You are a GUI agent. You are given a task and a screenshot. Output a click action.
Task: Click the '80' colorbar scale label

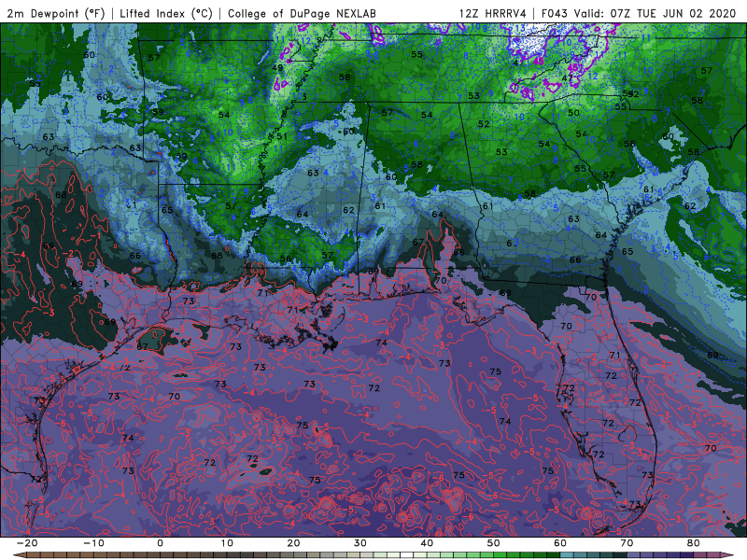pyautogui.click(x=694, y=543)
